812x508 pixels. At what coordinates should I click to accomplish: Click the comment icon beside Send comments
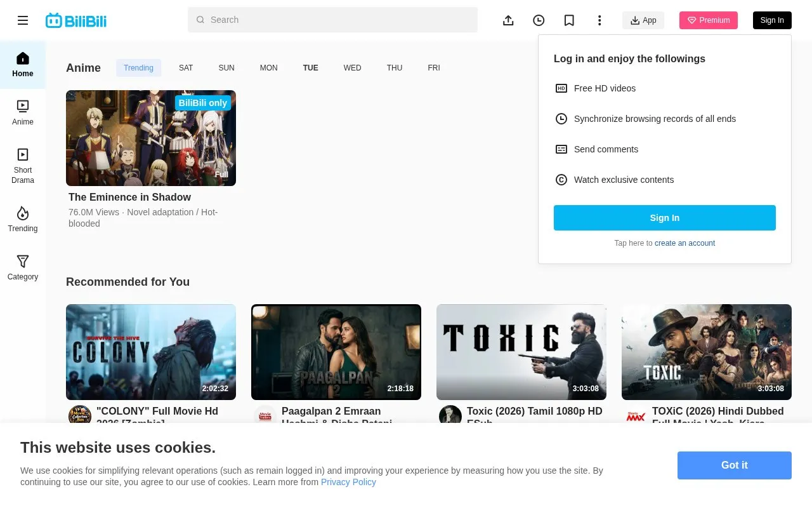point(561,149)
